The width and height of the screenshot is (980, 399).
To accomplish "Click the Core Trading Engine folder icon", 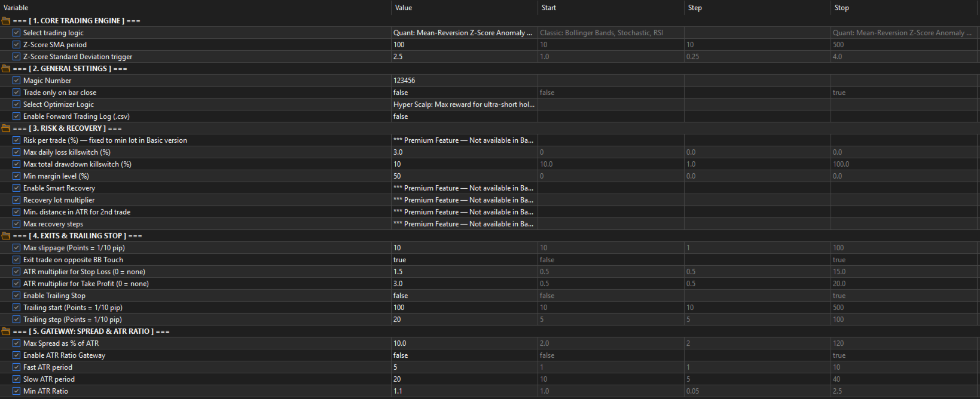I will (x=6, y=21).
